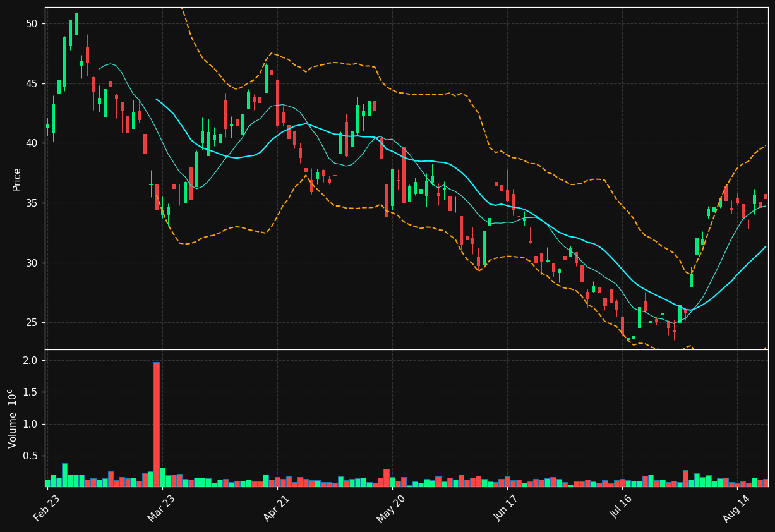The height and width of the screenshot is (532, 775).
Task: Click the Jul 16 date label
Action: point(622,507)
